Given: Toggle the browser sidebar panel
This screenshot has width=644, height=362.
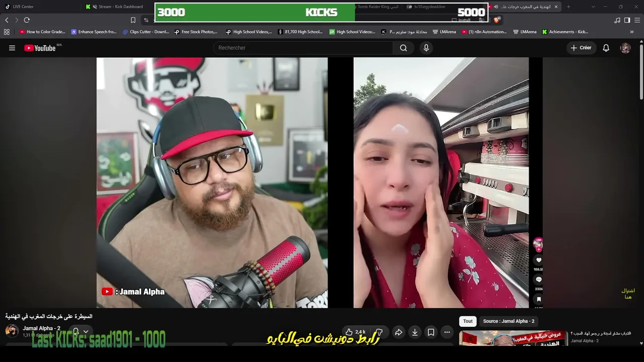Looking at the screenshot, I should pyautogui.click(x=627, y=20).
